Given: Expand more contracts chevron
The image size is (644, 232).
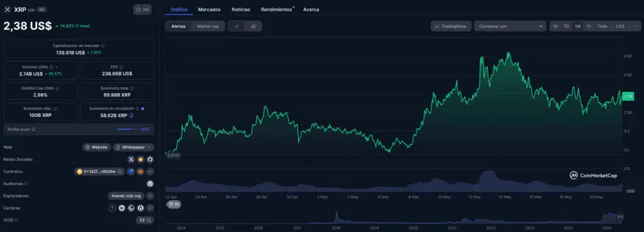Looking at the screenshot, I should click(x=150, y=172).
